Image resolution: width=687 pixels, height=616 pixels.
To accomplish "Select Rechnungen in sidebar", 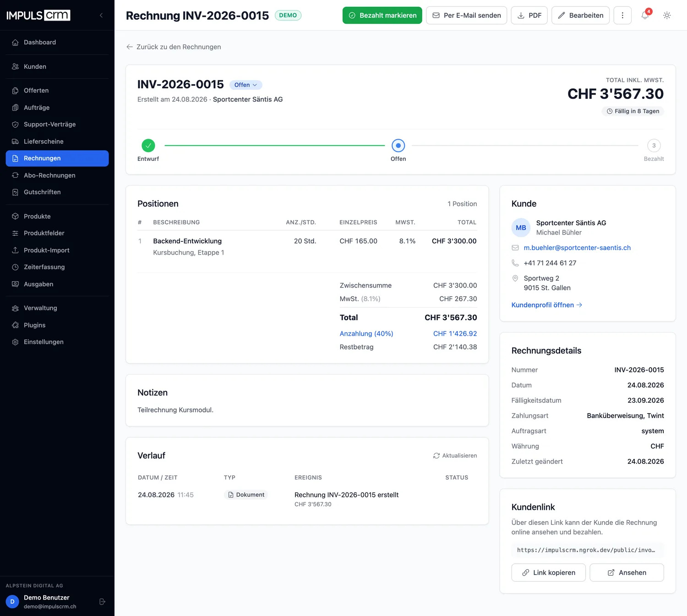I will [x=57, y=158].
